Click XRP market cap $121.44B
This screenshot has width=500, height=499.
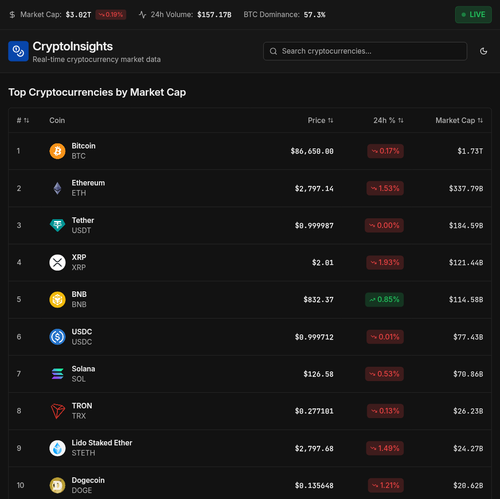(x=466, y=263)
